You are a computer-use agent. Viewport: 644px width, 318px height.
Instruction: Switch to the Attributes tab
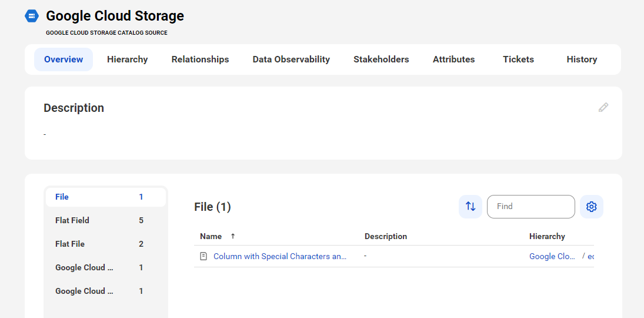453,59
